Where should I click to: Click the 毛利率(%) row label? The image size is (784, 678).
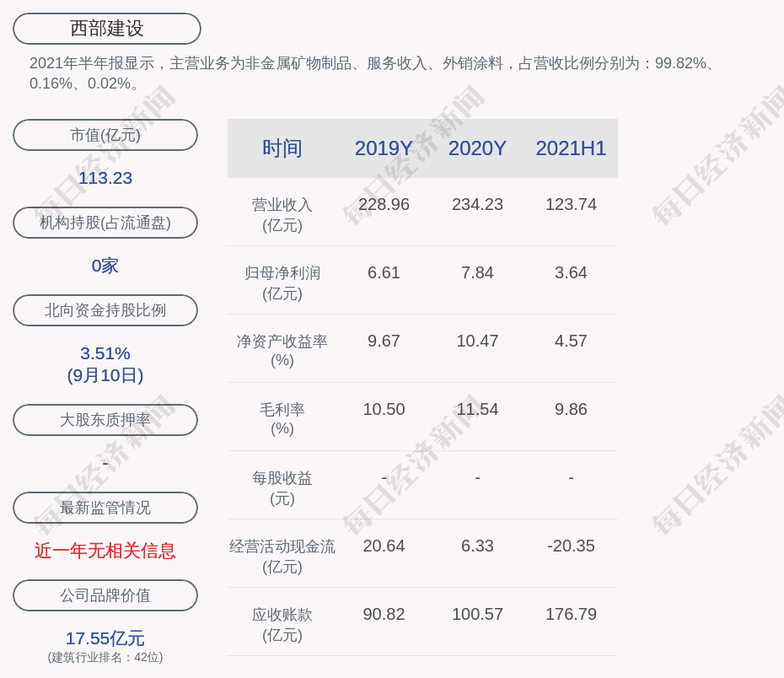pyautogui.click(x=282, y=419)
